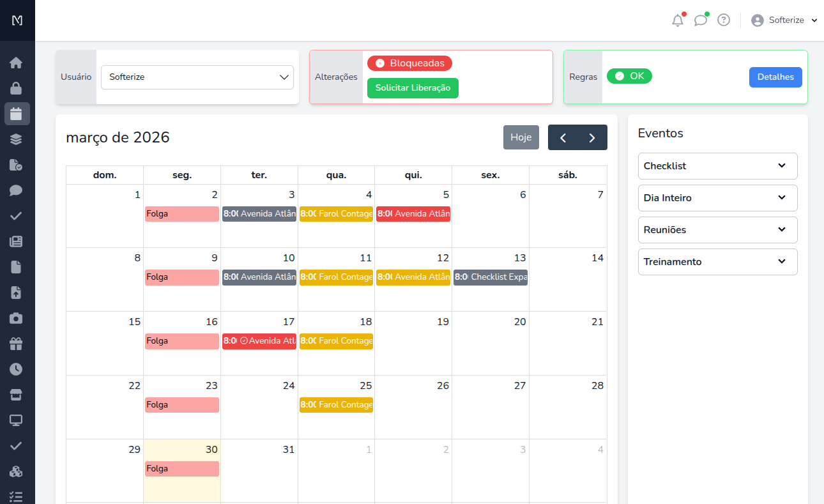Open the calendar section in the sidebar
824x504 pixels.
(17, 114)
